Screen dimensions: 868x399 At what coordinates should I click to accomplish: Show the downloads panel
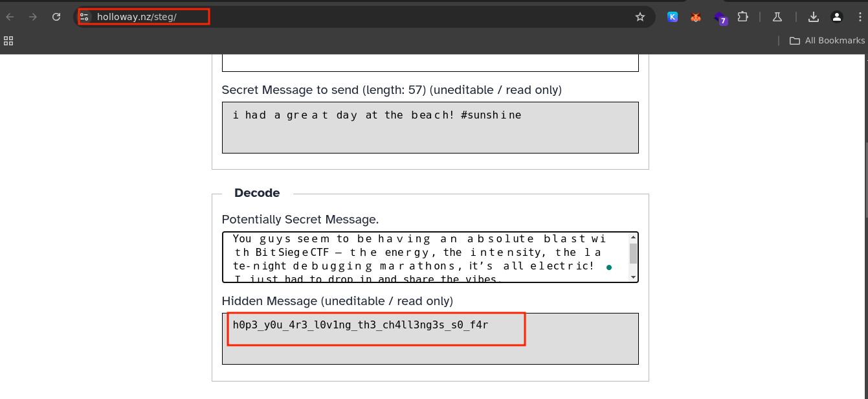pyautogui.click(x=814, y=17)
